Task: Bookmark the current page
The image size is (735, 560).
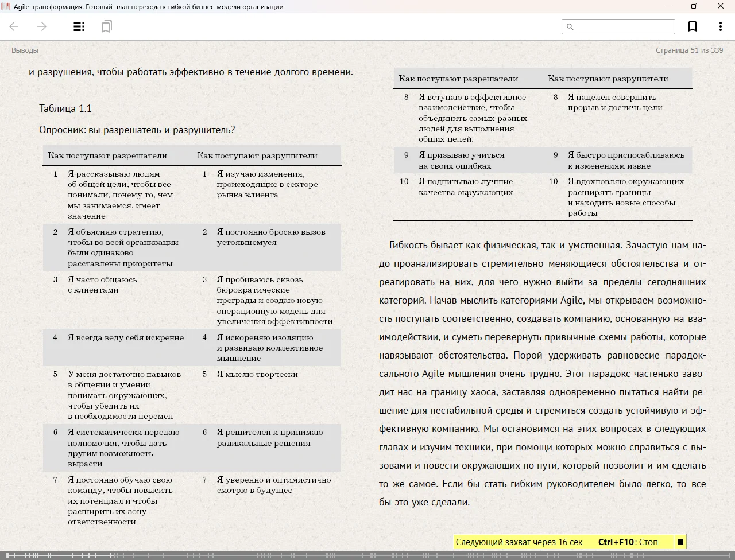Action: click(693, 26)
